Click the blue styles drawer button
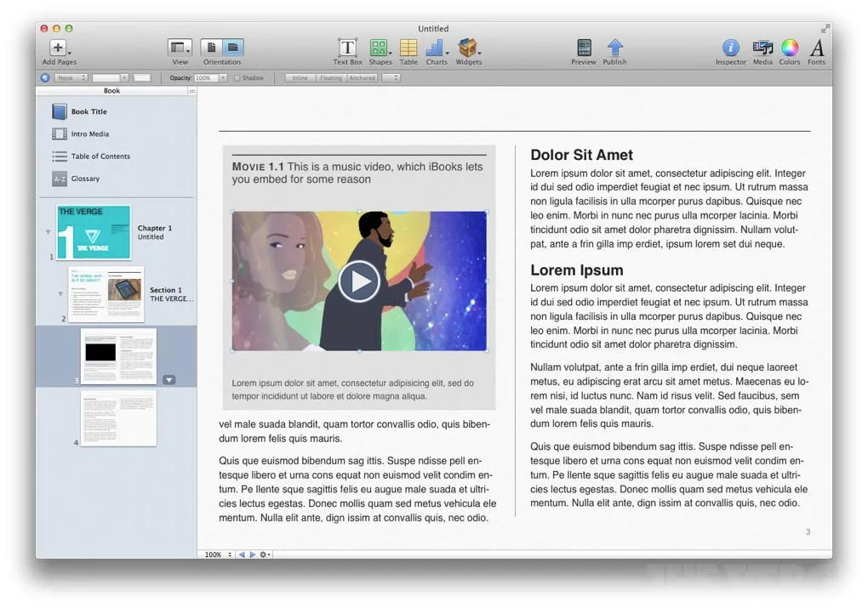Viewport: 868px width, 608px height. coord(45,78)
